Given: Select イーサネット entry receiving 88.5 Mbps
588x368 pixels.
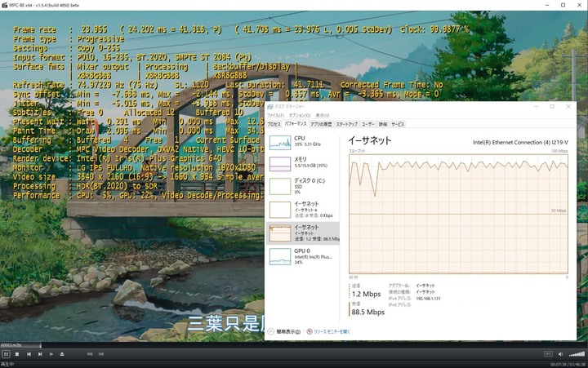Looking at the screenshot, I should (x=303, y=233).
